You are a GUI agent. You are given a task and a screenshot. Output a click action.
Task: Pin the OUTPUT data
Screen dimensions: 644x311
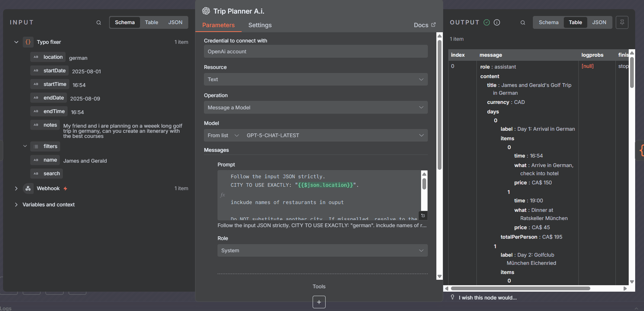tap(622, 22)
